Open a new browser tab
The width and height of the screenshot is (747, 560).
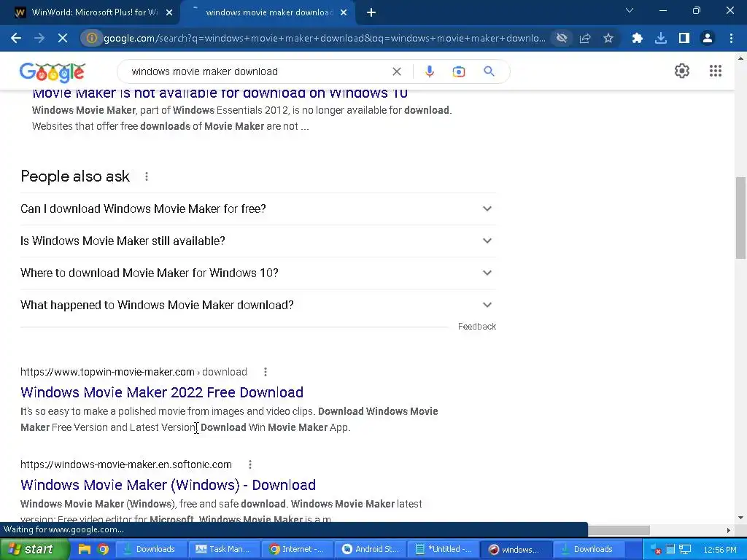[371, 13]
